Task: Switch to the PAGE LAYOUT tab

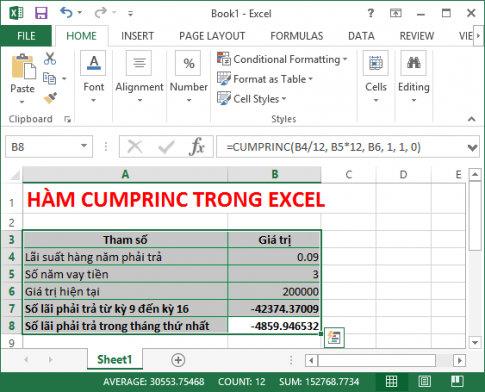Action: click(x=212, y=36)
